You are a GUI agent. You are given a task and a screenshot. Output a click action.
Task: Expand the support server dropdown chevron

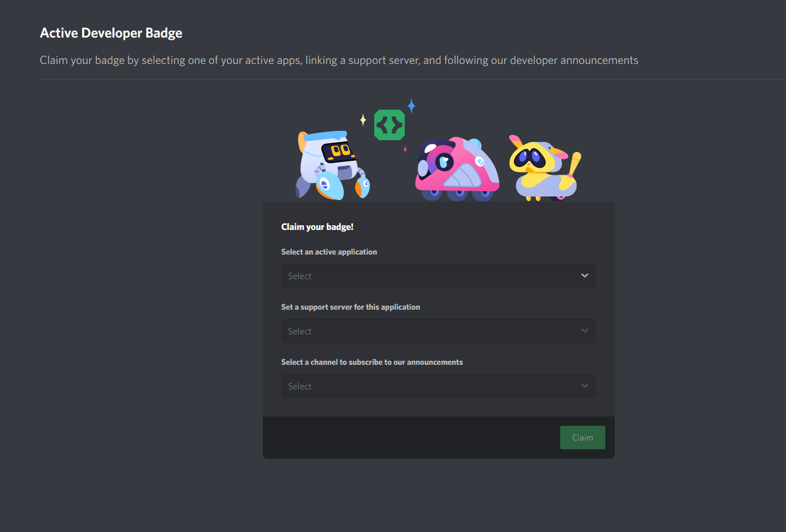pos(585,331)
